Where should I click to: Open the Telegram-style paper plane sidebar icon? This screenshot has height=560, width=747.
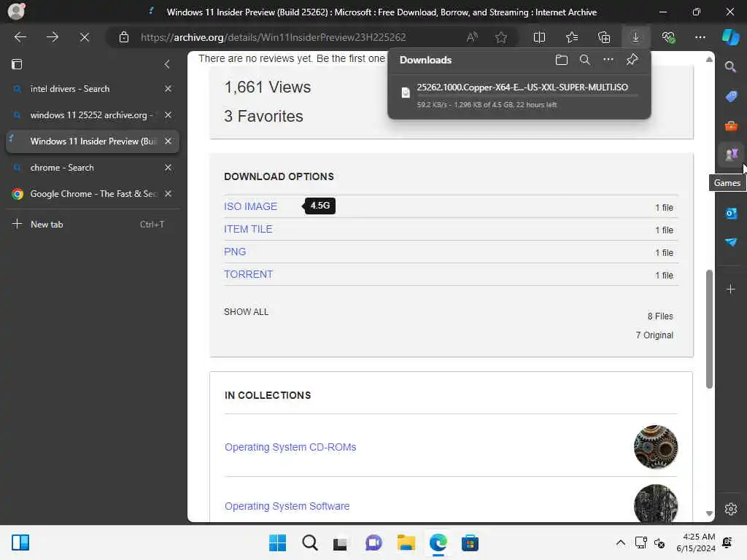(731, 242)
